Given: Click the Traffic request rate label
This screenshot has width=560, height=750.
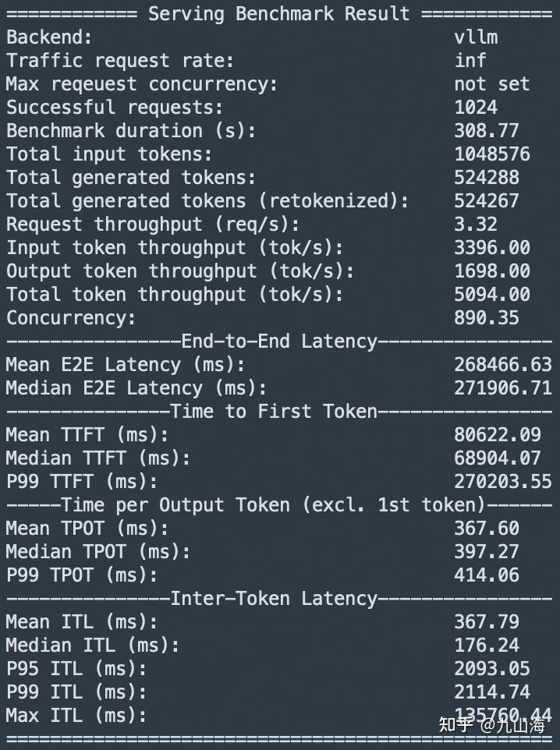Looking at the screenshot, I should [x=120, y=60].
